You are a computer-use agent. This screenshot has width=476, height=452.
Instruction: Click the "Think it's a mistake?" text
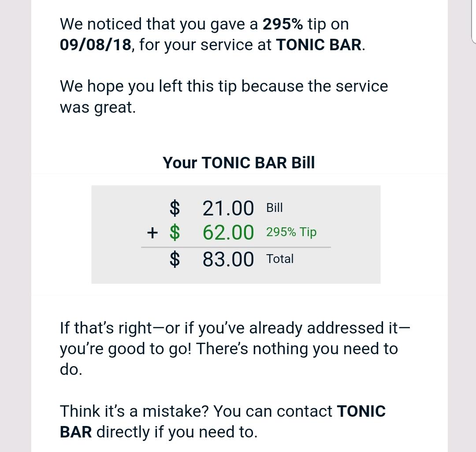[134, 411]
